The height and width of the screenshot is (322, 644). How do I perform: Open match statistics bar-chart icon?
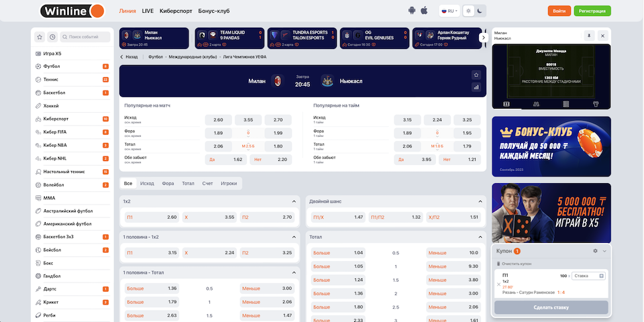pyautogui.click(x=476, y=87)
